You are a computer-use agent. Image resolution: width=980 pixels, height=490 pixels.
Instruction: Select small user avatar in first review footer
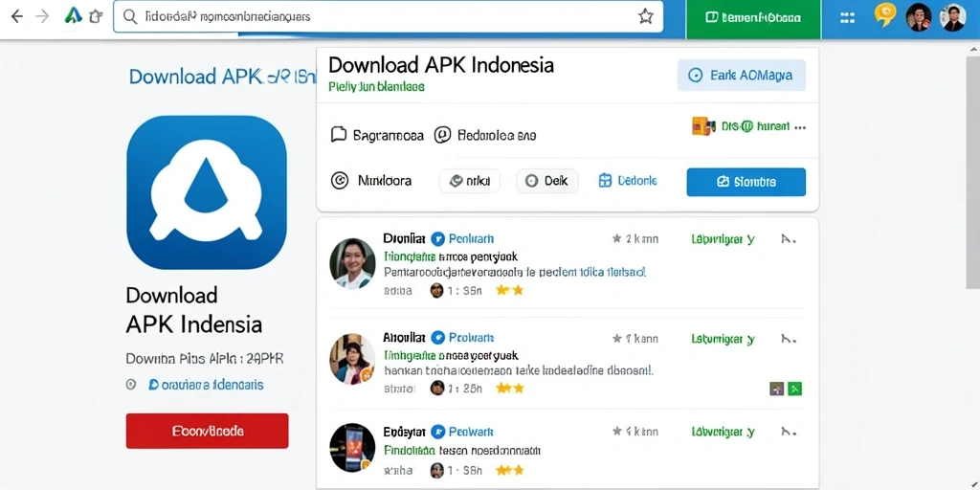pos(436,290)
